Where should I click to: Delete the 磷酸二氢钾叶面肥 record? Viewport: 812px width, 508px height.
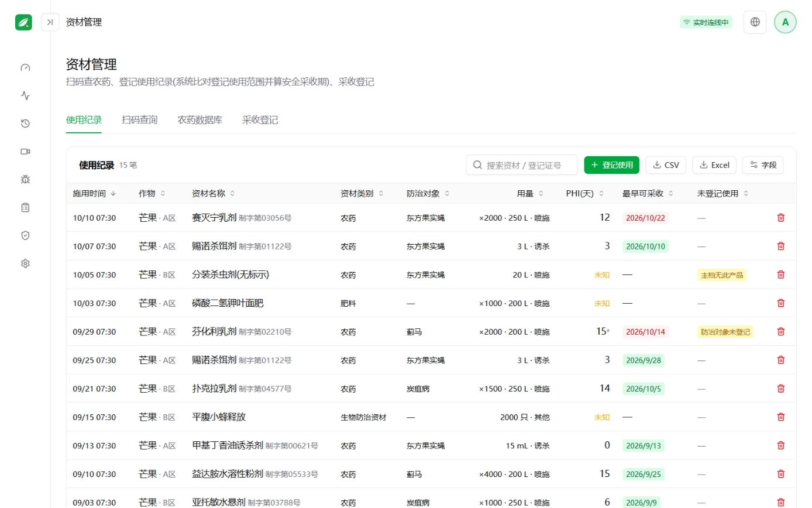point(780,303)
